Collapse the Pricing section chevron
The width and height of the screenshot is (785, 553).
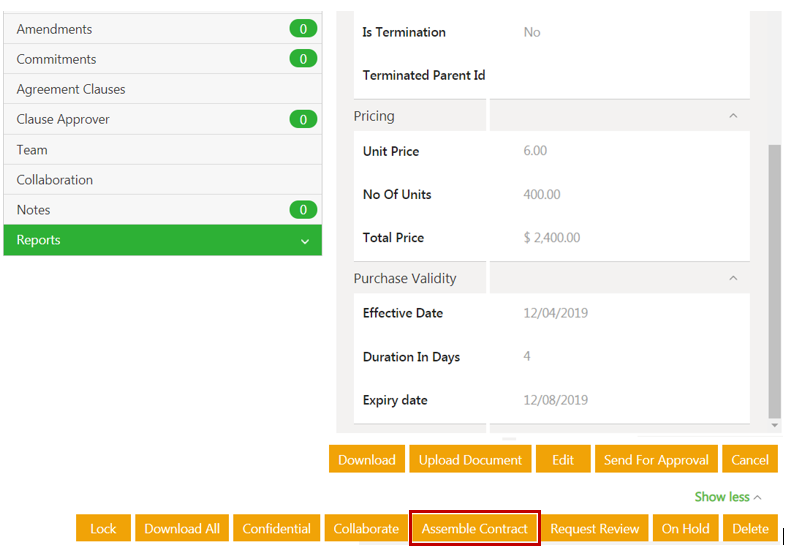pyautogui.click(x=733, y=116)
